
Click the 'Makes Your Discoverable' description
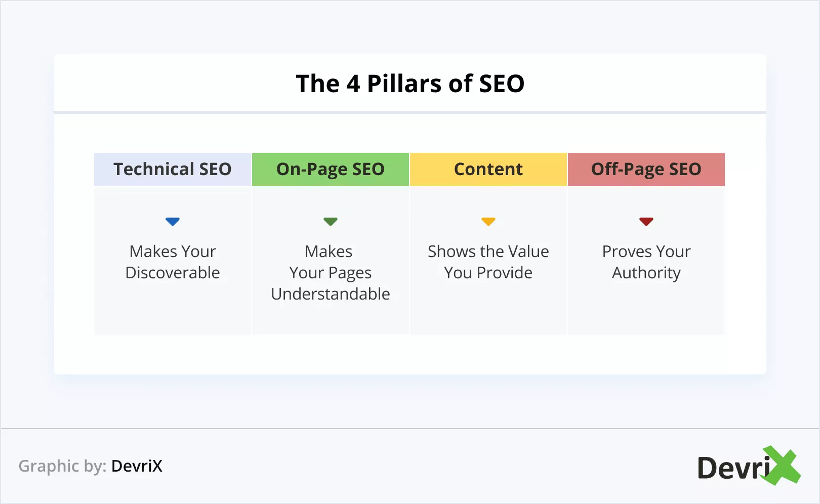point(173,262)
